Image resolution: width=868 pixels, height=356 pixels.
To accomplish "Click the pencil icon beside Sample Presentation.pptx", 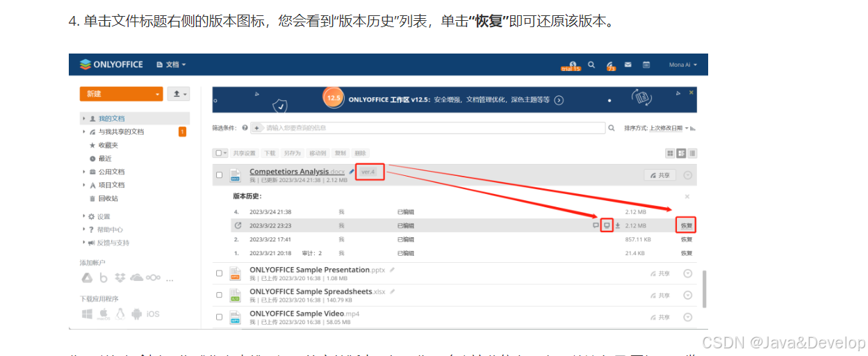I will click(x=392, y=269).
